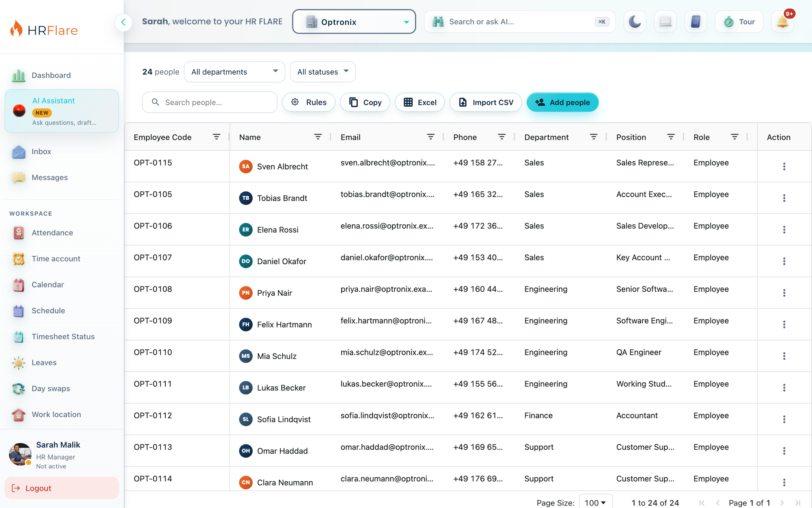The image size is (812, 508).
Task: Click Sarah Malik profile avatar
Action: click(x=20, y=454)
